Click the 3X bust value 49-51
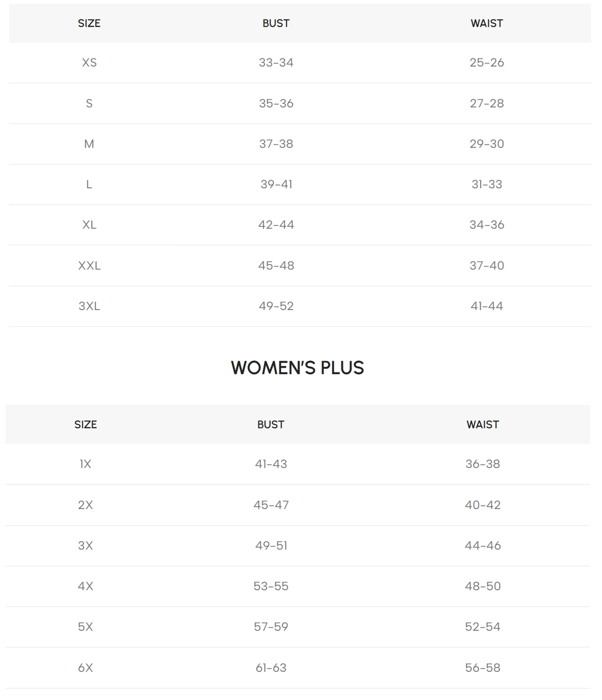This screenshot has height=700, width=602. (x=271, y=546)
